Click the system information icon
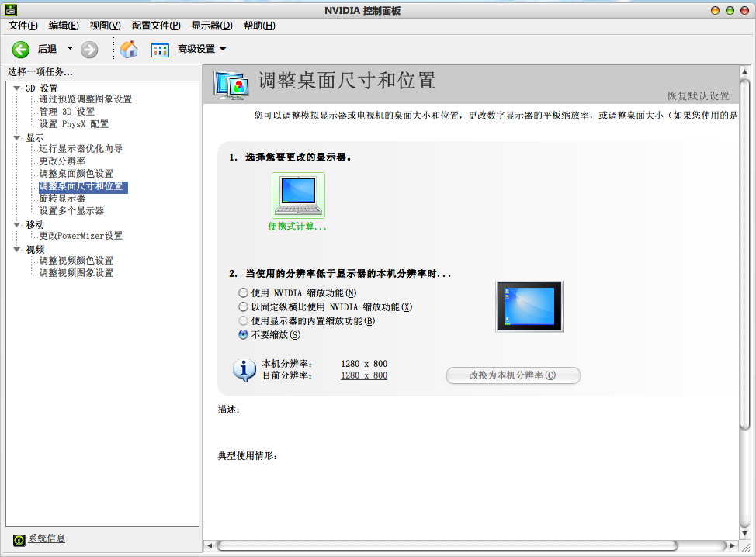Image resolution: width=756 pixels, height=557 pixels. tap(19, 540)
